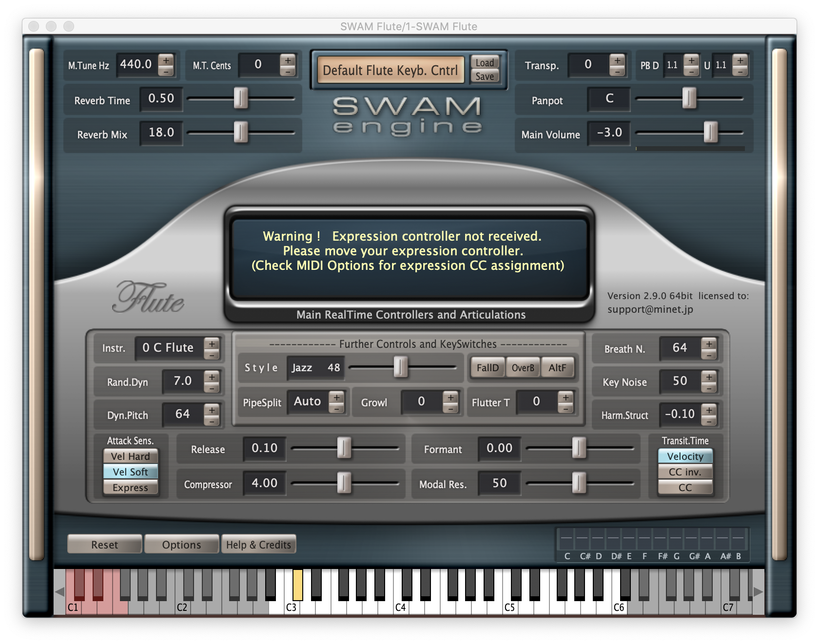Select next instrument with Instr. plus button
This screenshot has width=819, height=644.
pyautogui.click(x=212, y=343)
